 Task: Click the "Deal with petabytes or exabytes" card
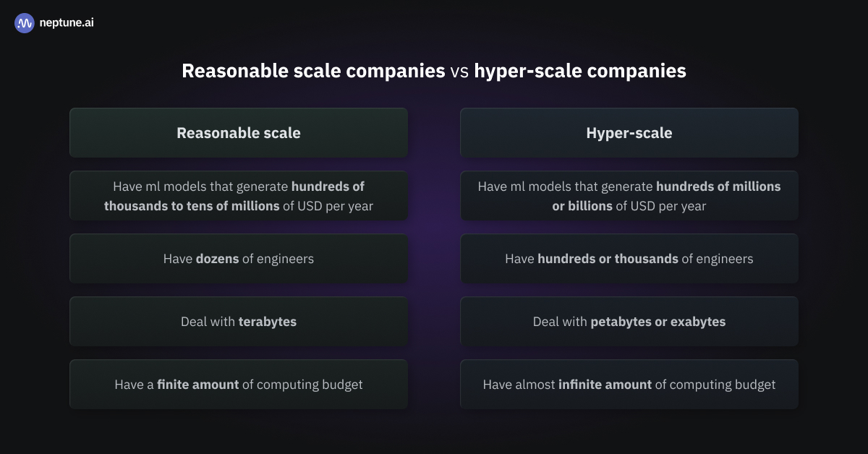point(629,322)
